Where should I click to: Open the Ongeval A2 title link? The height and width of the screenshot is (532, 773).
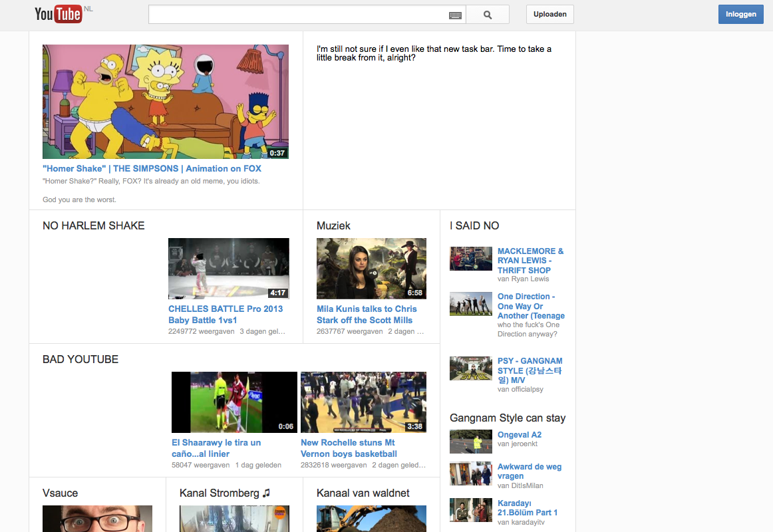[x=519, y=434]
